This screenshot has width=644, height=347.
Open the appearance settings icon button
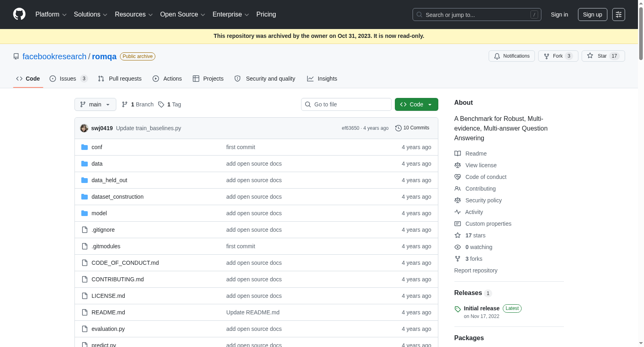619,15
